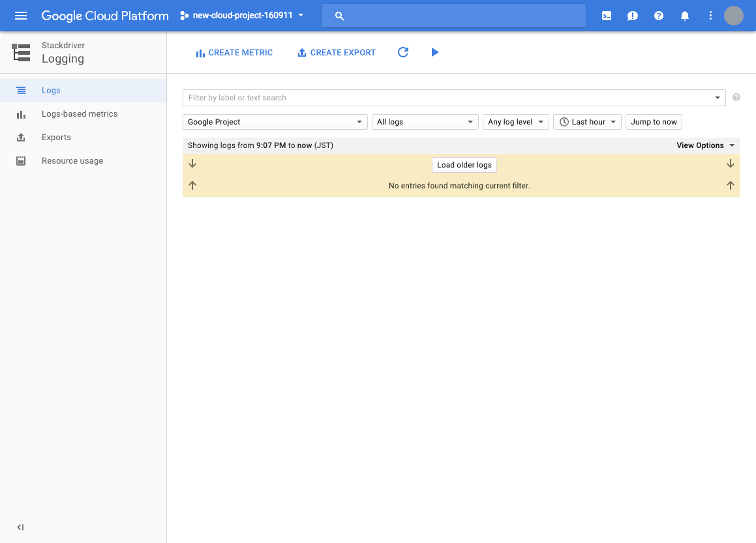The width and height of the screenshot is (756, 543).
Task: Click the left down arrow in log panel
Action: tap(192, 164)
